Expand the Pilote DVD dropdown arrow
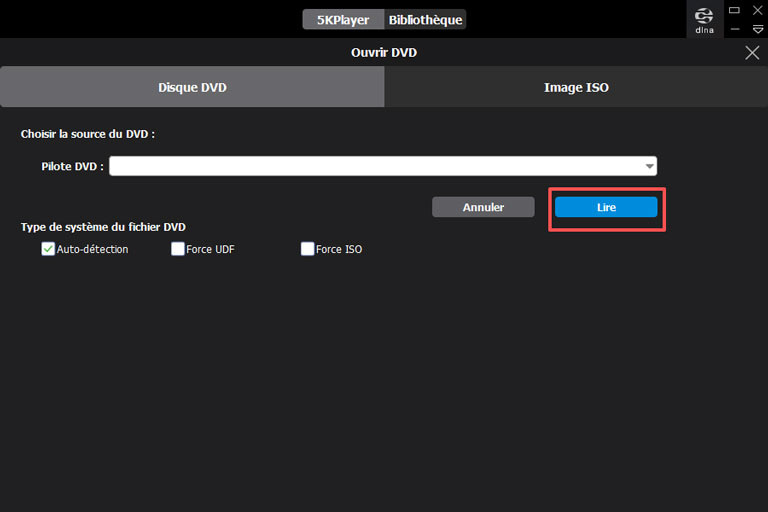 pyautogui.click(x=649, y=167)
